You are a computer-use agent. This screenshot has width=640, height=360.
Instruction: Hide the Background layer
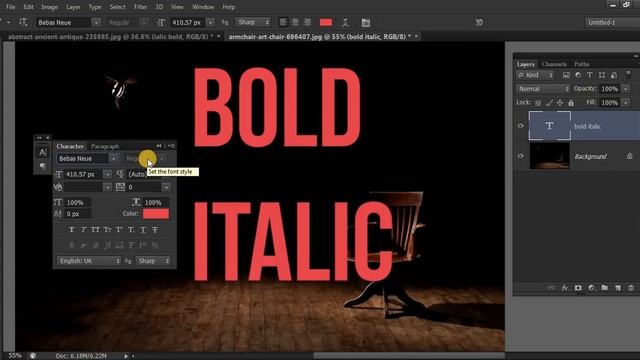521,156
